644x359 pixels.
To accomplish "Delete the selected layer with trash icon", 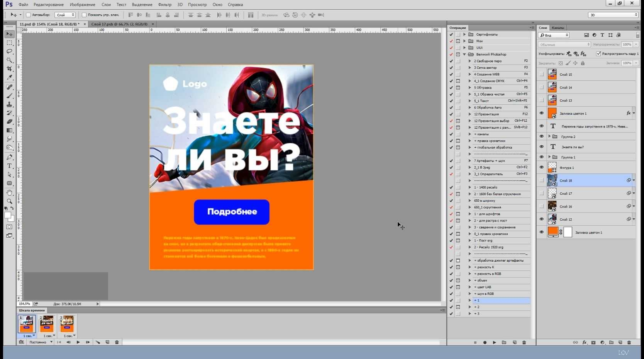I will (x=629, y=342).
